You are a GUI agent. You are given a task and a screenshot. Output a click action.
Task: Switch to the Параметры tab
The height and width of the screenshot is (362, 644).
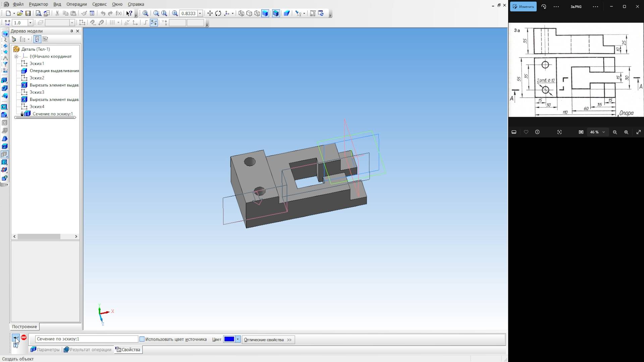pos(45,350)
